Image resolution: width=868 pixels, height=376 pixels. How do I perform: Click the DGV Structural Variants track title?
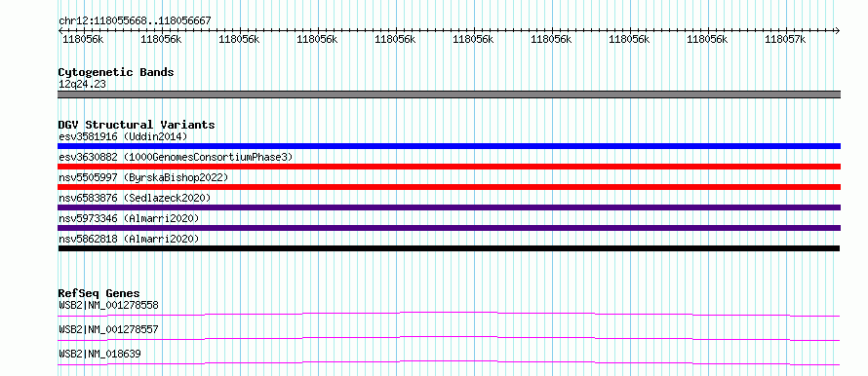pyautogui.click(x=137, y=125)
